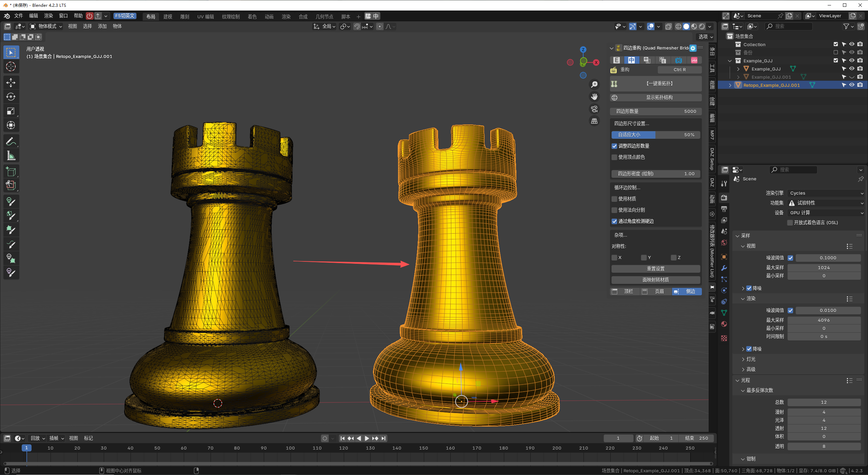Open the 渲染引擎 Cycles dropdown
The image size is (868, 475).
[x=826, y=193]
